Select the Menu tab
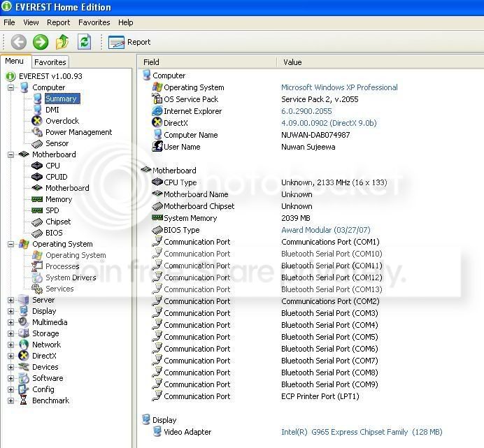Screen dimensions: 484x448 (14, 61)
